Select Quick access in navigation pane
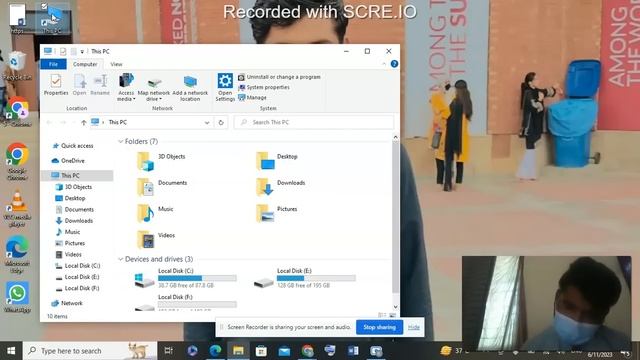The image size is (640, 360). tap(73, 146)
